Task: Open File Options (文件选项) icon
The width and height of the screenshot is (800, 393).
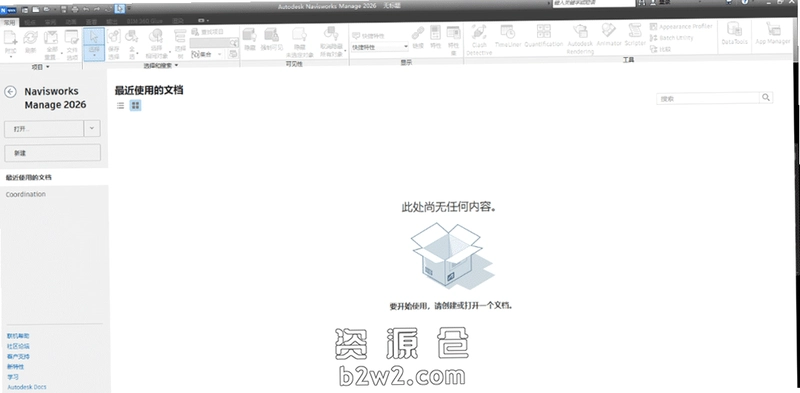Action: 72,37
